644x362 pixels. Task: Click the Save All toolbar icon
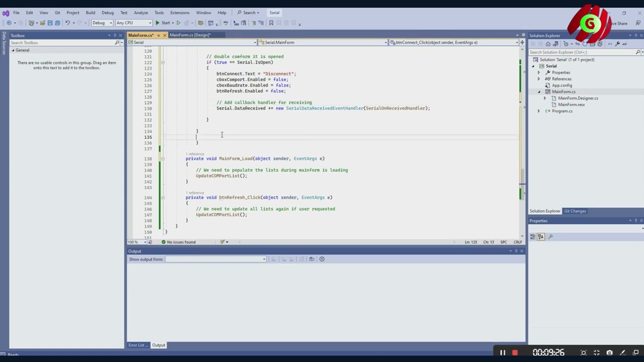[57, 23]
